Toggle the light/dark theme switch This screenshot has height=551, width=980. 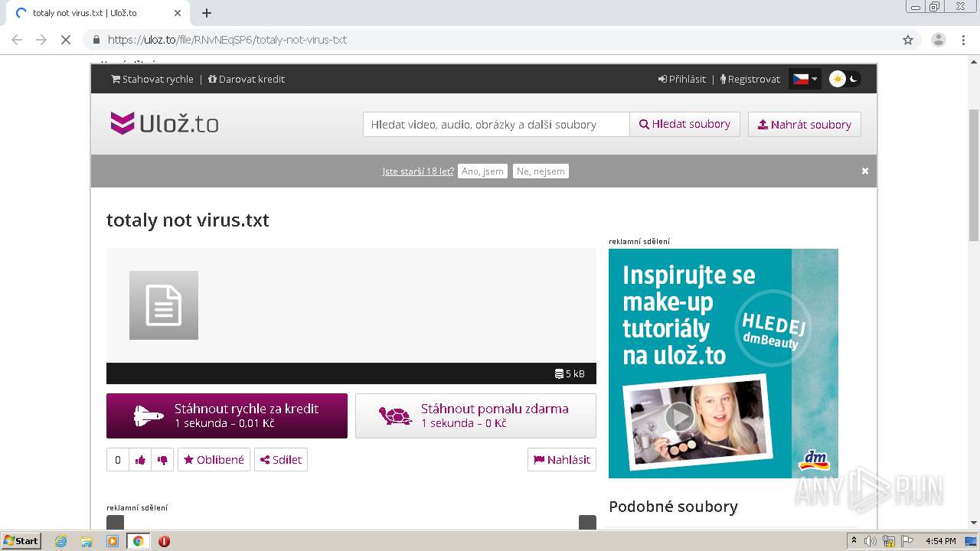[845, 79]
